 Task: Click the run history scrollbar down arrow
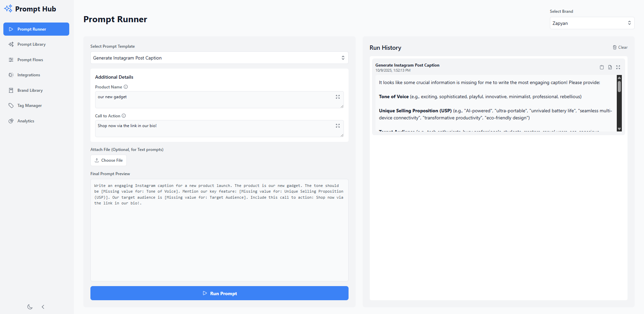619,129
